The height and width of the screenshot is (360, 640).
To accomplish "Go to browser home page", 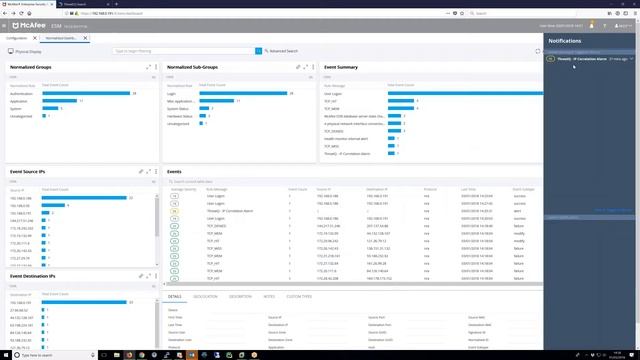I will tap(29, 13).
